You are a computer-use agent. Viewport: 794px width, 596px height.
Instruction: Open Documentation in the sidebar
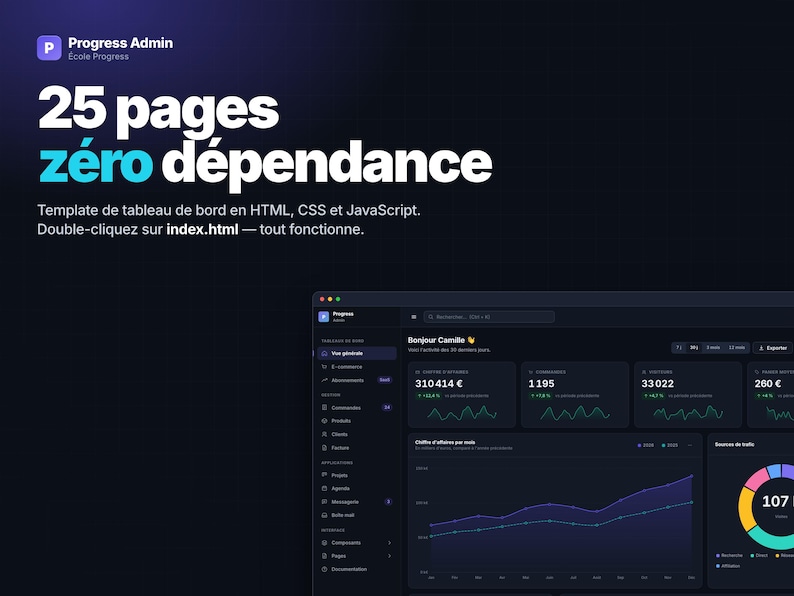[357, 569]
